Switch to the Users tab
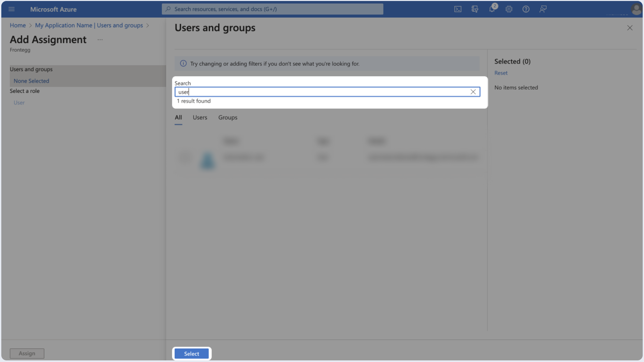This screenshot has height=362, width=644. (x=200, y=118)
